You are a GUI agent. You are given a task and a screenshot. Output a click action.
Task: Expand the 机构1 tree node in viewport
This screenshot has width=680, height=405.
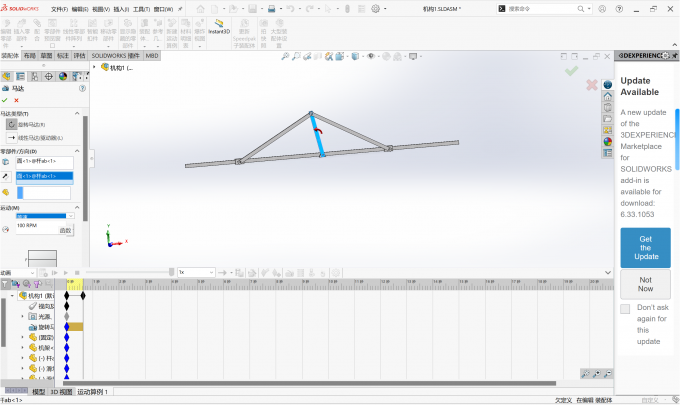point(94,67)
